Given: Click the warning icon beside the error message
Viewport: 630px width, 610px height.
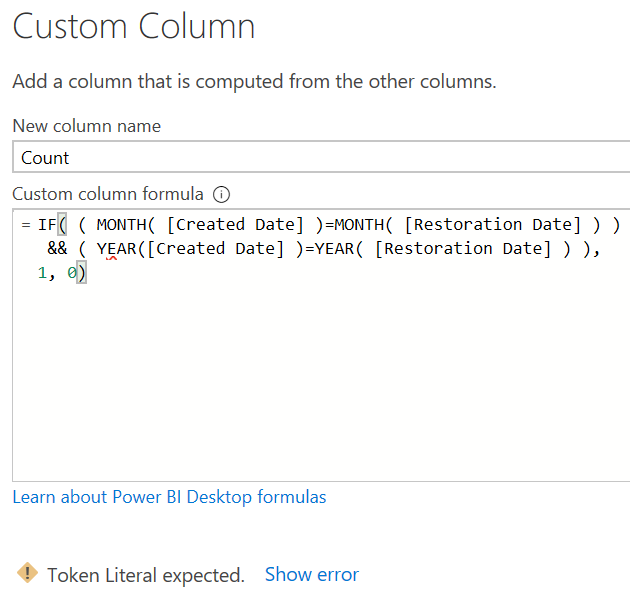Looking at the screenshot, I should click(27, 573).
